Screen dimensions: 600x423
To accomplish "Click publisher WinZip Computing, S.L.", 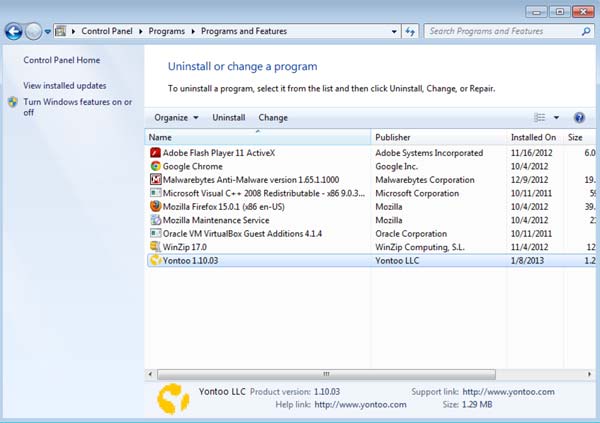I will click(420, 247).
